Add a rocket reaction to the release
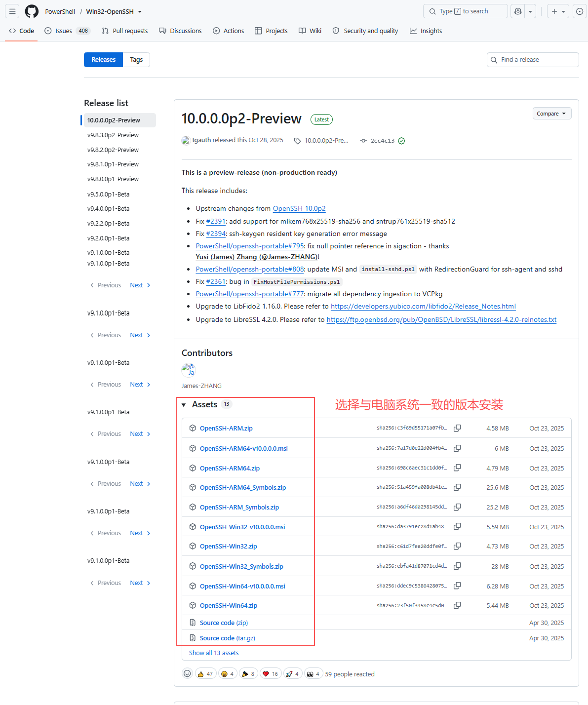The height and width of the screenshot is (705, 588). (293, 674)
